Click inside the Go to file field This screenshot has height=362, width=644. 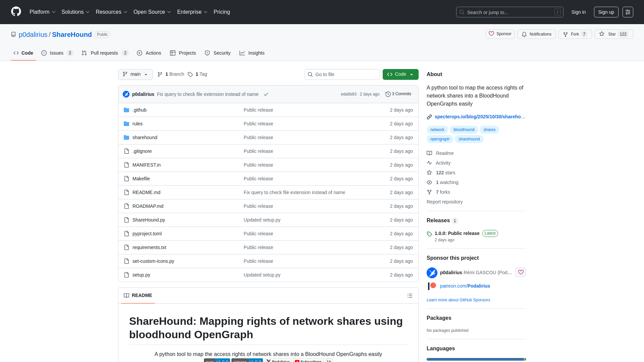click(342, 74)
